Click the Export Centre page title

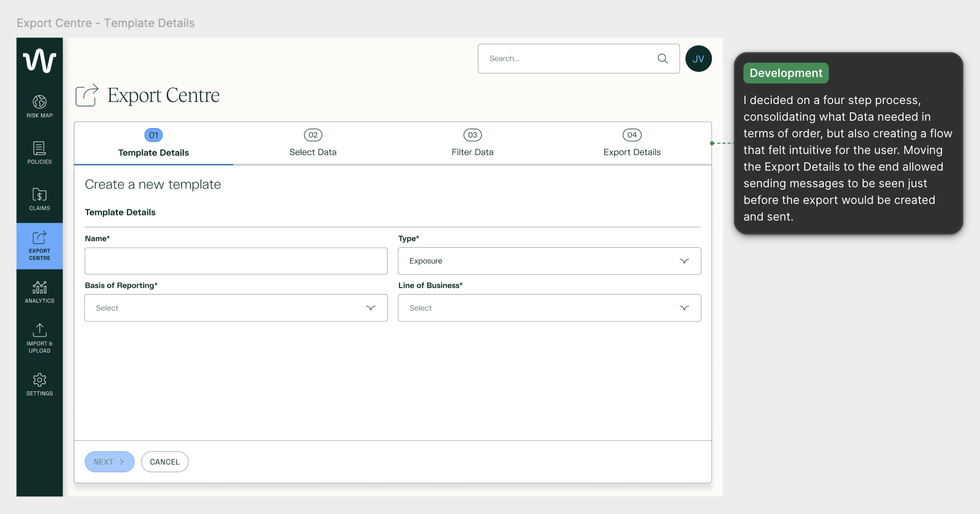pos(164,96)
